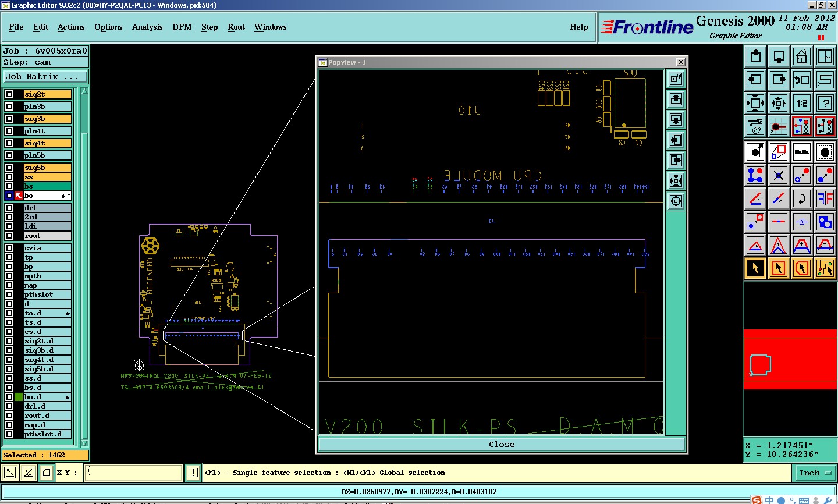
Task: Open the Inch units dropdown
Action: coord(815,473)
